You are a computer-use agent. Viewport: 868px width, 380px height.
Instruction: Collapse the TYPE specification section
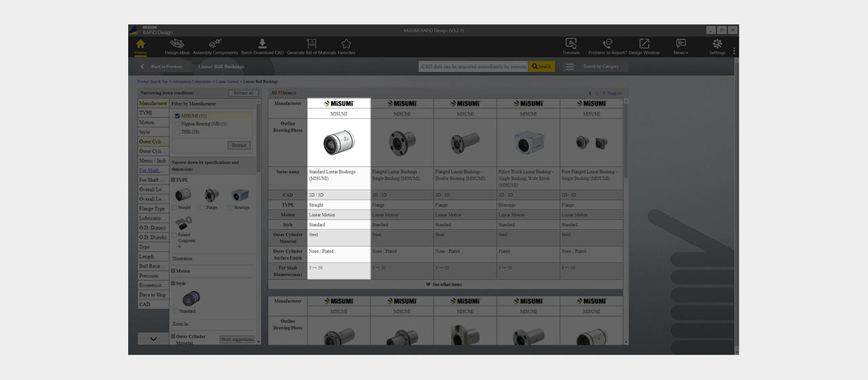(174, 180)
